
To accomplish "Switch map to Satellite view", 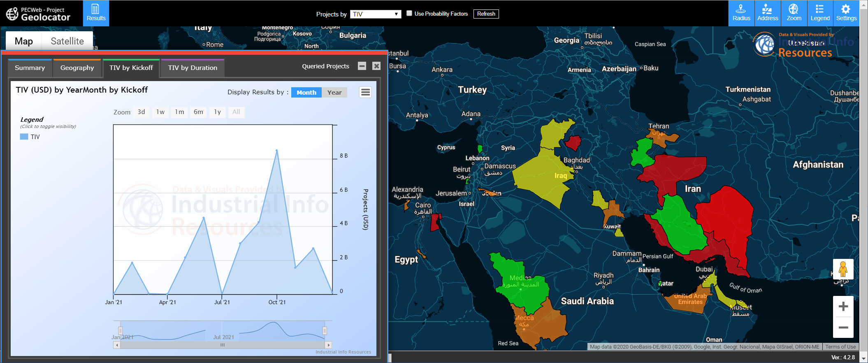I will click(67, 41).
